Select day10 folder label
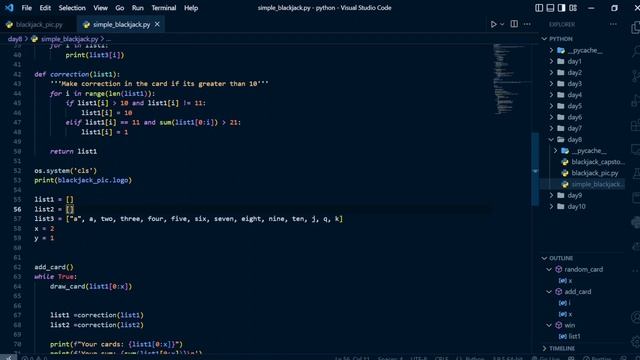 coord(576,207)
